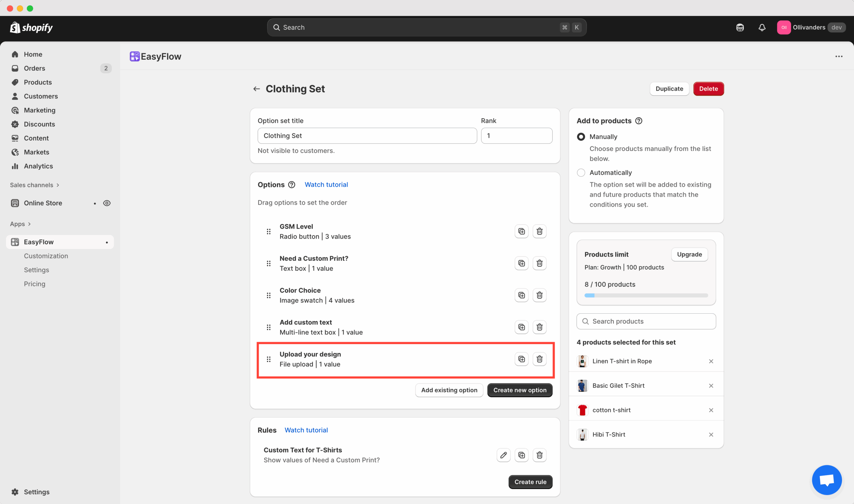Viewport: 854px width, 504px height.
Task: Go to the Pricing page
Action: click(34, 284)
